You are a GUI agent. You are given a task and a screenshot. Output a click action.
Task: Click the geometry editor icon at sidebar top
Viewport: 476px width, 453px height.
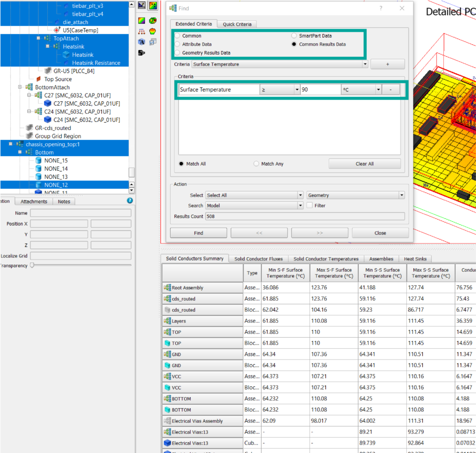[141, 5]
